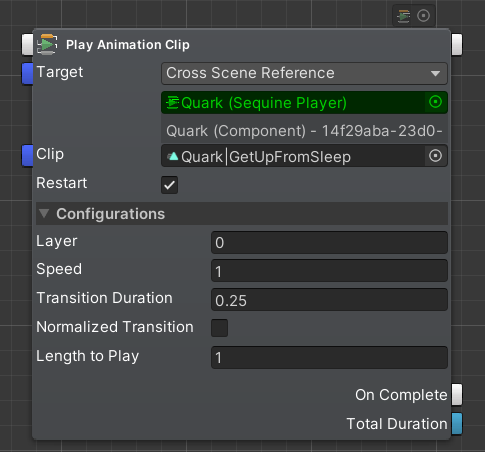Click the Length to Play field

coord(329,357)
